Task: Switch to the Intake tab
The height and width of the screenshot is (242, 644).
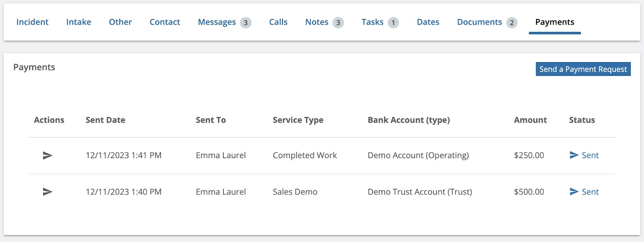Action: point(78,22)
